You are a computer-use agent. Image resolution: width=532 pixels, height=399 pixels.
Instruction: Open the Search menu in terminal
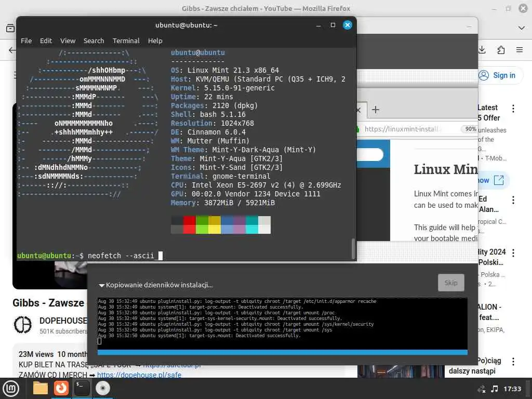click(94, 41)
